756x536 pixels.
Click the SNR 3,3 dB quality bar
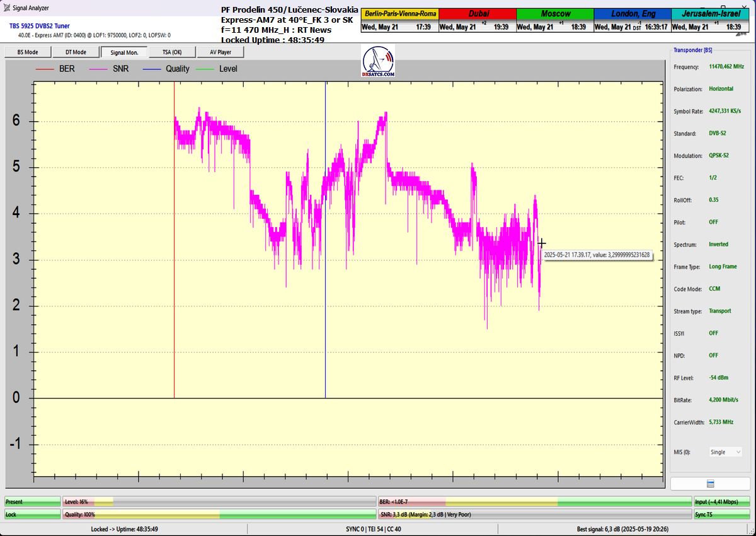534,515
